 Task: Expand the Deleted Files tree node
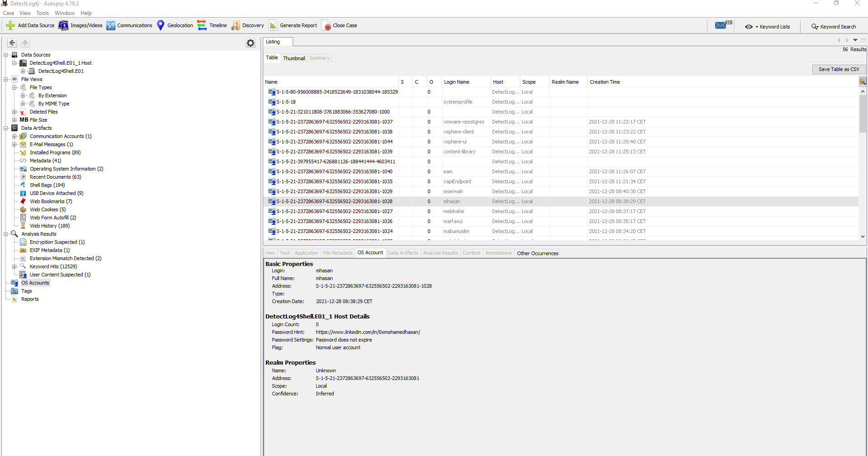tap(14, 112)
